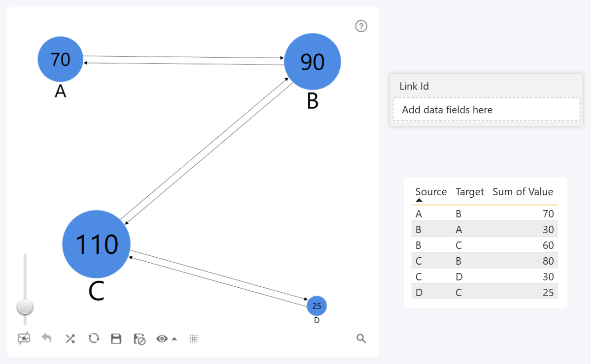This screenshot has height=364, width=591.
Task: Click the dotted grid icon
Action: tap(194, 338)
